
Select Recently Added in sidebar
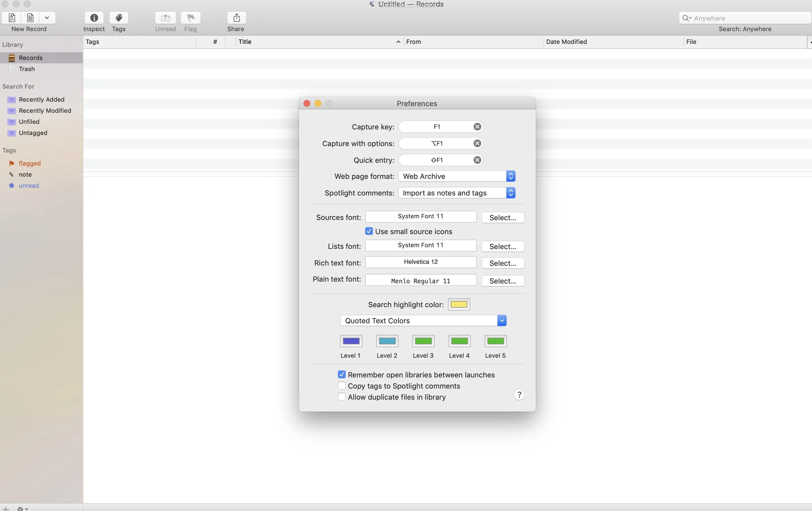pyautogui.click(x=41, y=99)
